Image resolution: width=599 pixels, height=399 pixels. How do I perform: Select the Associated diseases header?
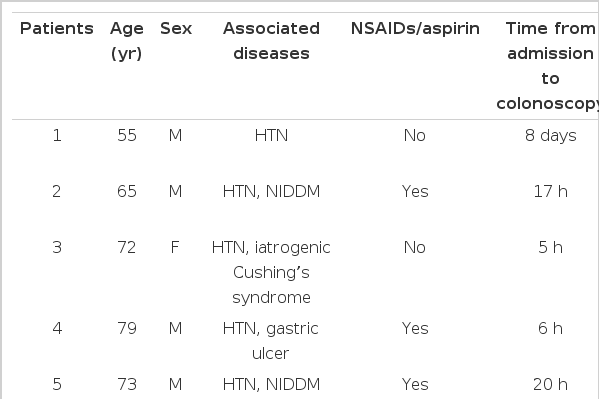coord(271,41)
